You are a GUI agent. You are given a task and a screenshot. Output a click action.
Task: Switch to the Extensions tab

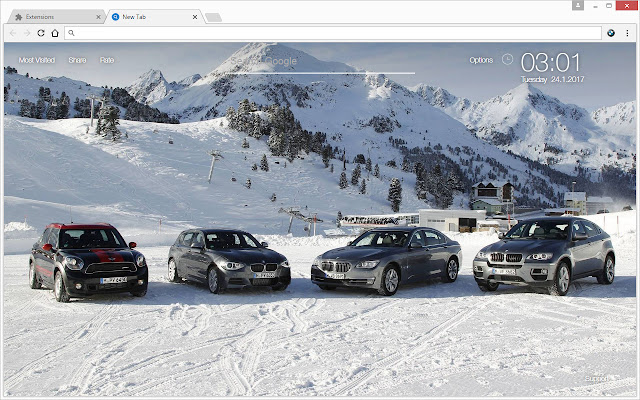click(x=57, y=17)
